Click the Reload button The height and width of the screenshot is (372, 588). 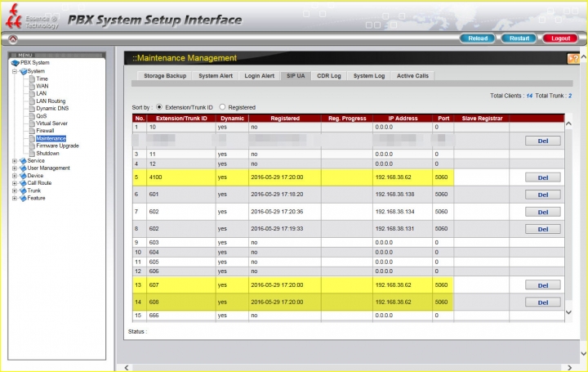(x=478, y=38)
